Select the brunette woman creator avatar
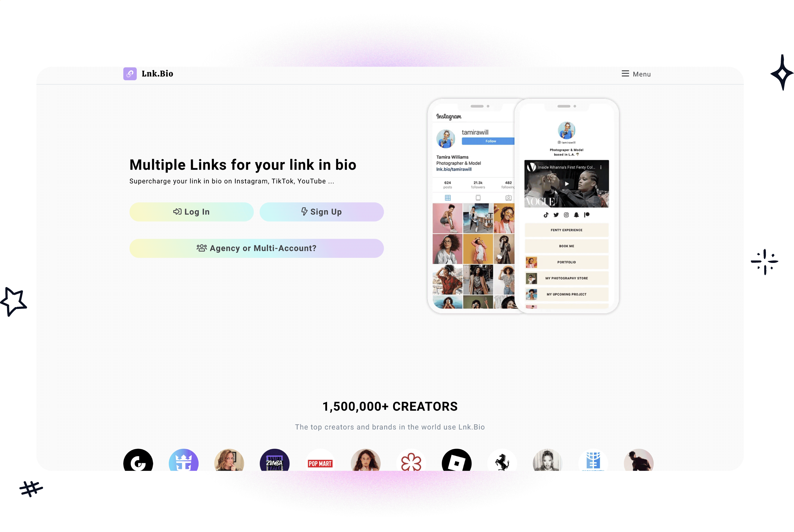This screenshot has width=794, height=532. (x=365, y=460)
